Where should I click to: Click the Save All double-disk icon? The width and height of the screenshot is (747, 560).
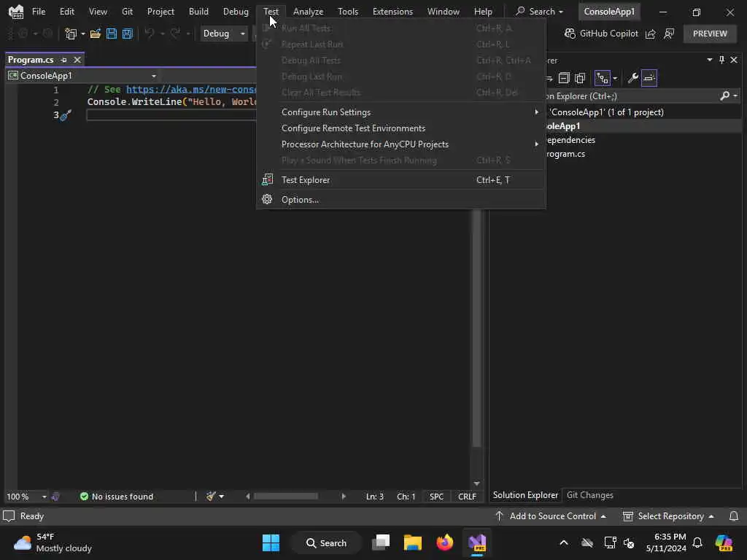click(127, 34)
